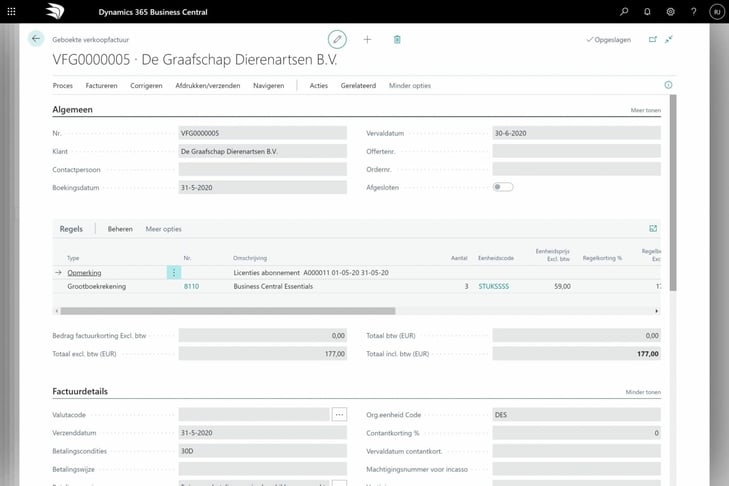Go back with the arrow button
The height and width of the screenshot is (486, 729).
pyautogui.click(x=36, y=39)
